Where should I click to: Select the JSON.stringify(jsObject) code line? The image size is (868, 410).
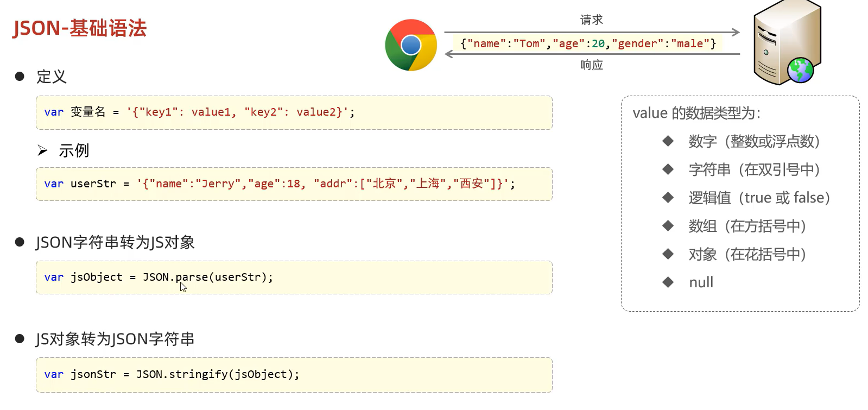[172, 374]
